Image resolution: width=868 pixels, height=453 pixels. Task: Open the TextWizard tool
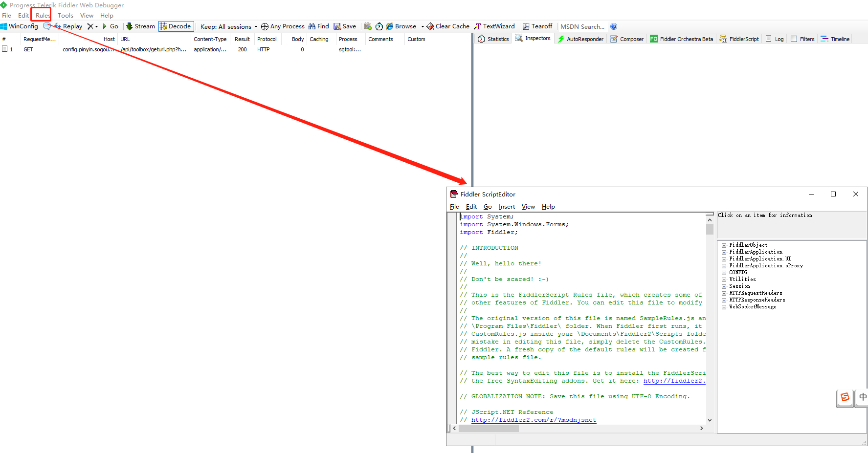(x=494, y=26)
